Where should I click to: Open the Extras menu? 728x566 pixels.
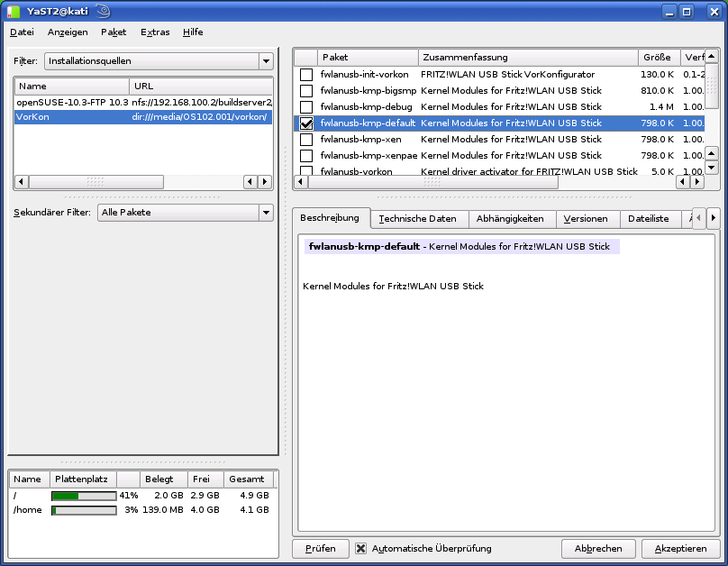pos(155,32)
